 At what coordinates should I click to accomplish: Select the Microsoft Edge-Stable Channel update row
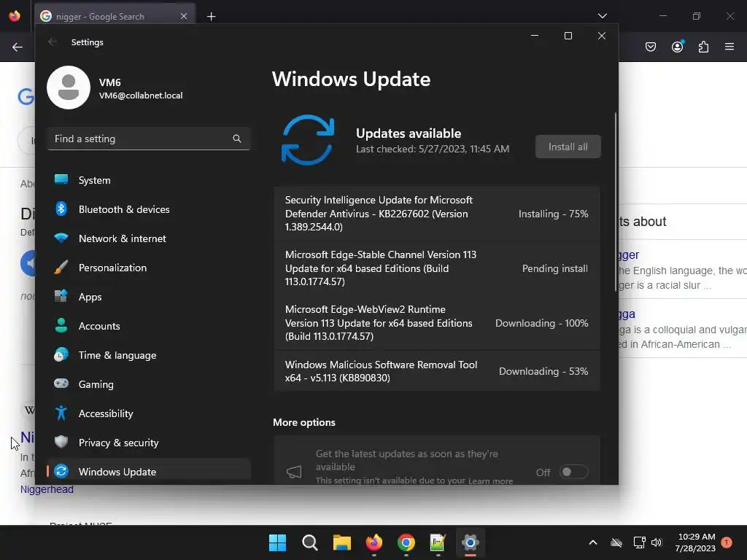(437, 268)
